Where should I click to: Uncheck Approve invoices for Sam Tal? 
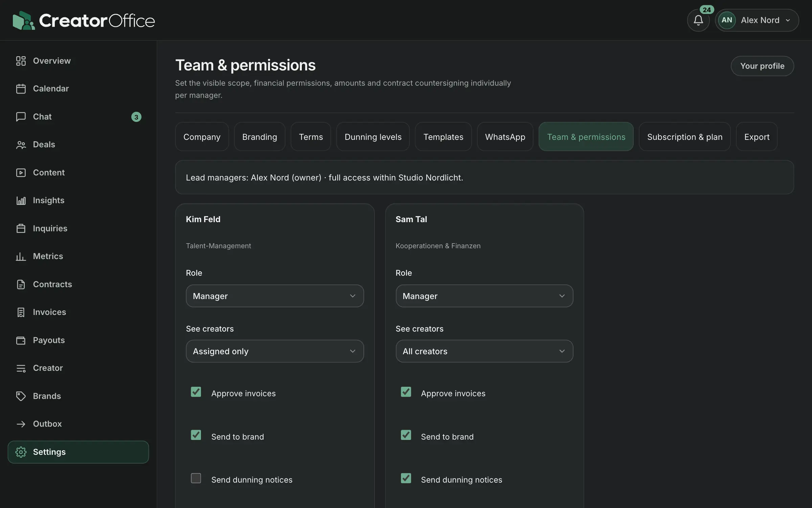406,392
